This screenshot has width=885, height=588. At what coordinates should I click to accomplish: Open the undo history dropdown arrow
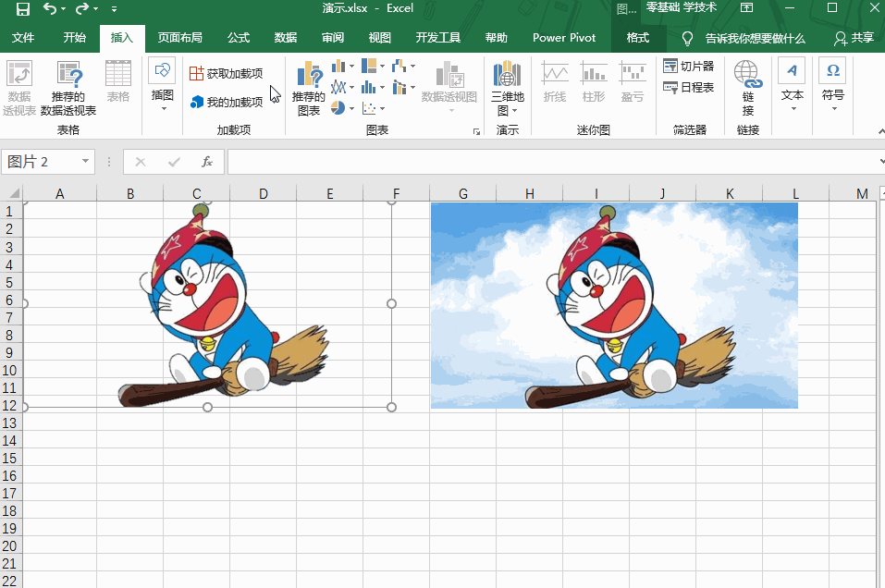[63, 9]
